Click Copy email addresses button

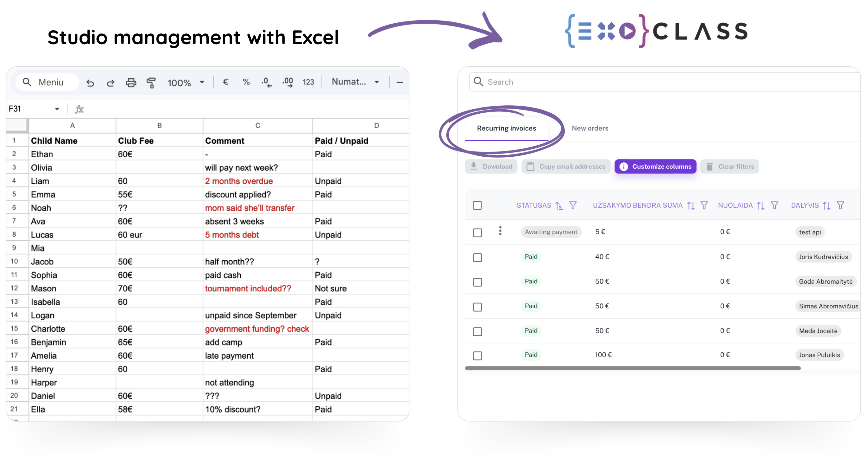pyautogui.click(x=566, y=166)
